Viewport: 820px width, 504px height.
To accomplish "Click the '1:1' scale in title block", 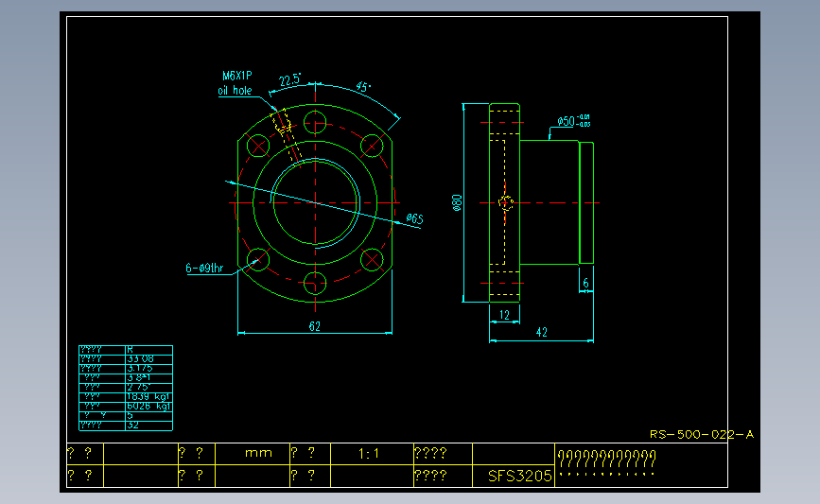I will pyautogui.click(x=369, y=454).
